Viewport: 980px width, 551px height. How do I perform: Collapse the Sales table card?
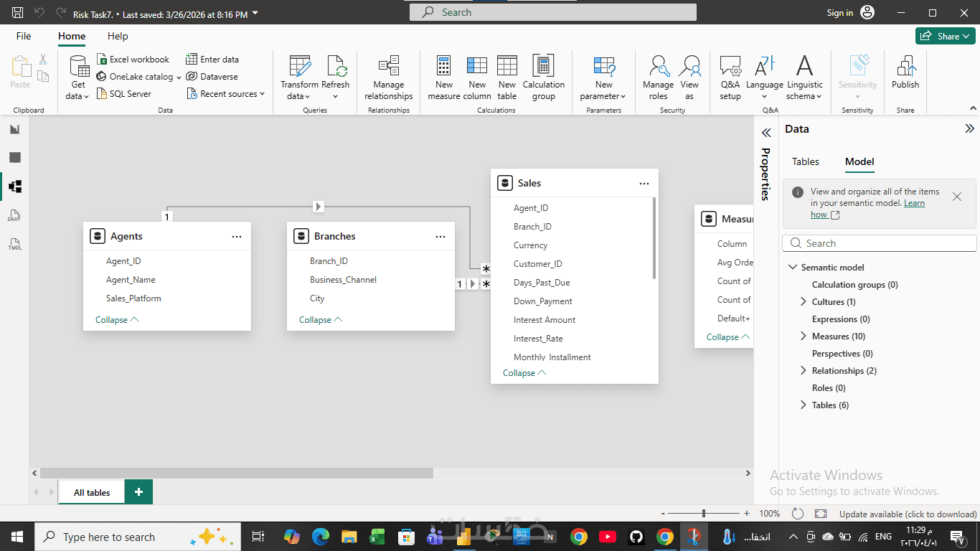pyautogui.click(x=524, y=373)
